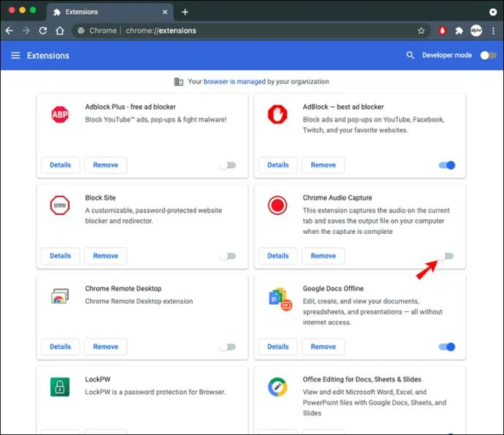
Task: Enable the Block Site extension toggle
Action: [228, 256]
